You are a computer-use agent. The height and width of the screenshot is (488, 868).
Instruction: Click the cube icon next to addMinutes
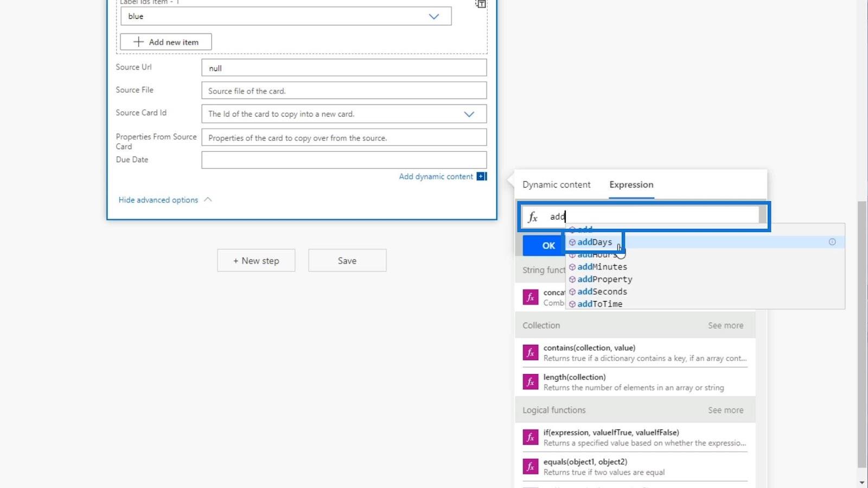click(x=572, y=267)
